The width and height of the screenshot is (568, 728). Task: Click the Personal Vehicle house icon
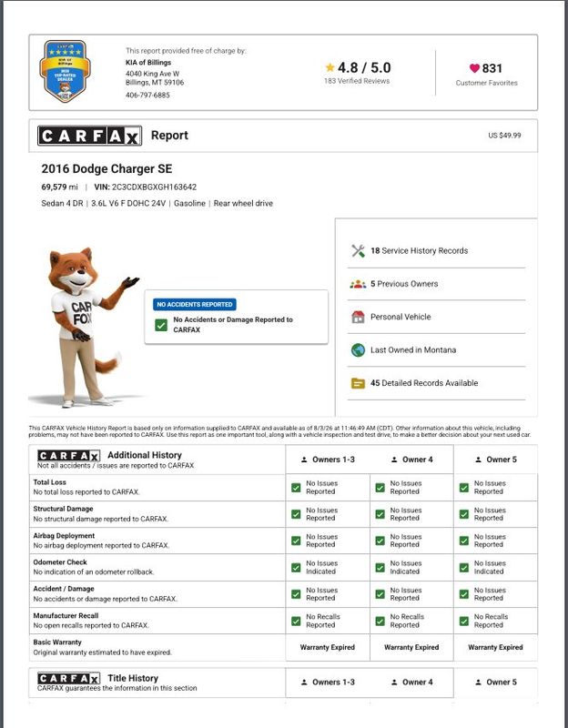[x=358, y=317]
